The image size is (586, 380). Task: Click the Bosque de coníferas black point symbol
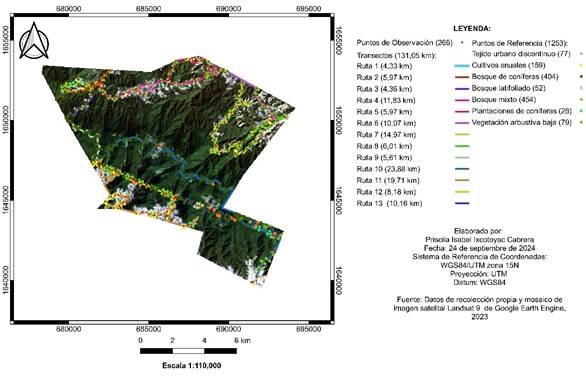[x=581, y=77]
